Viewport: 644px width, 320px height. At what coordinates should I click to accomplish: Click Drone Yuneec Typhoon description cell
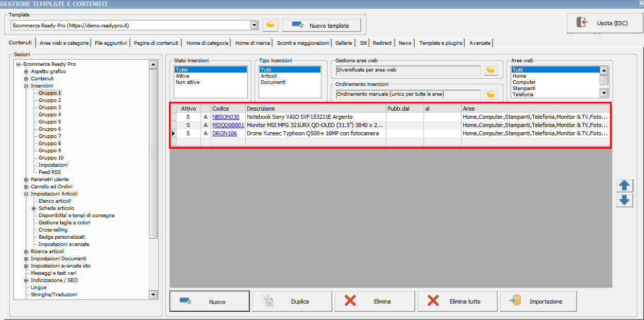point(316,133)
